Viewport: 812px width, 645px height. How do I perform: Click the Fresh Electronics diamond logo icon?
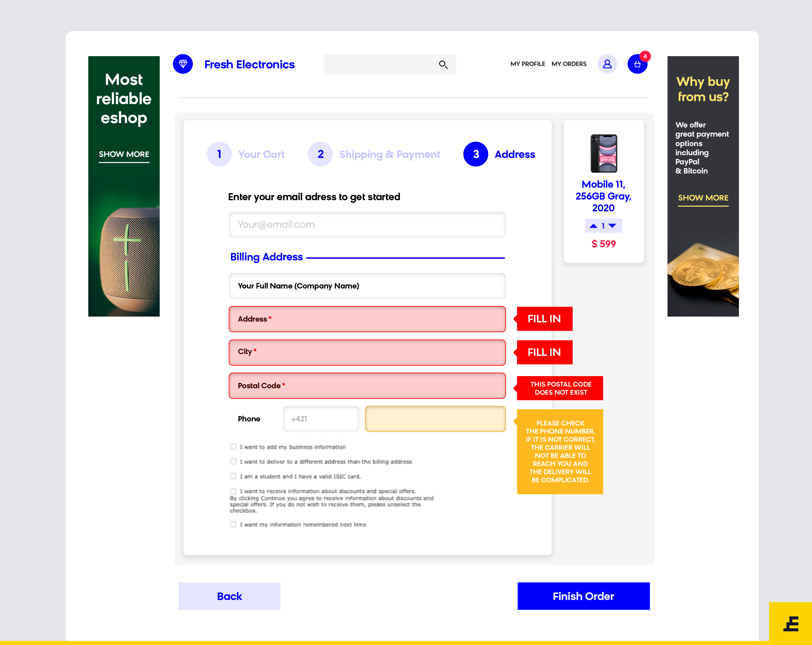[183, 64]
